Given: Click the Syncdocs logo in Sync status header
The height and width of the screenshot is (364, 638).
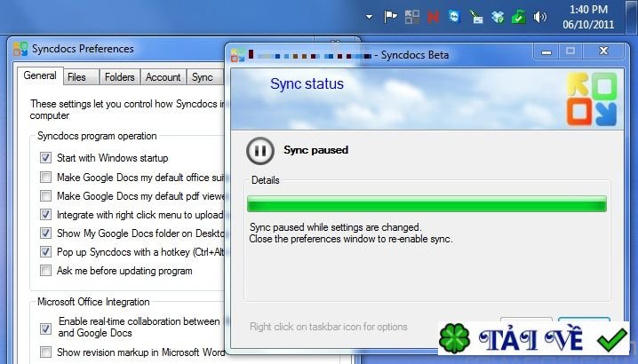Looking at the screenshot, I should point(592,99).
